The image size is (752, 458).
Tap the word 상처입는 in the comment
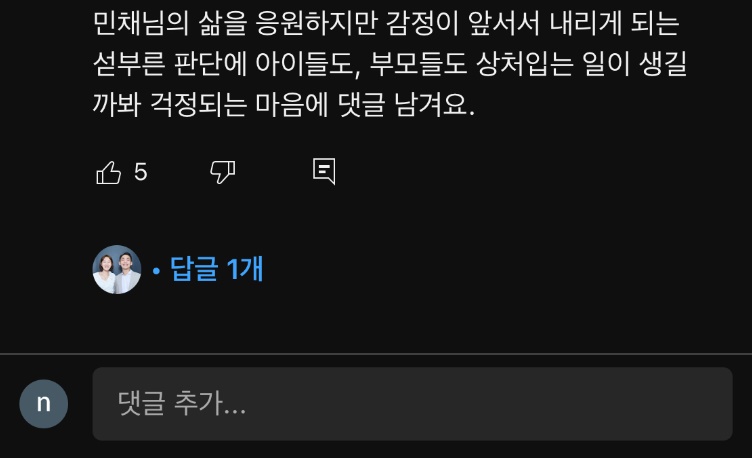[525, 64]
